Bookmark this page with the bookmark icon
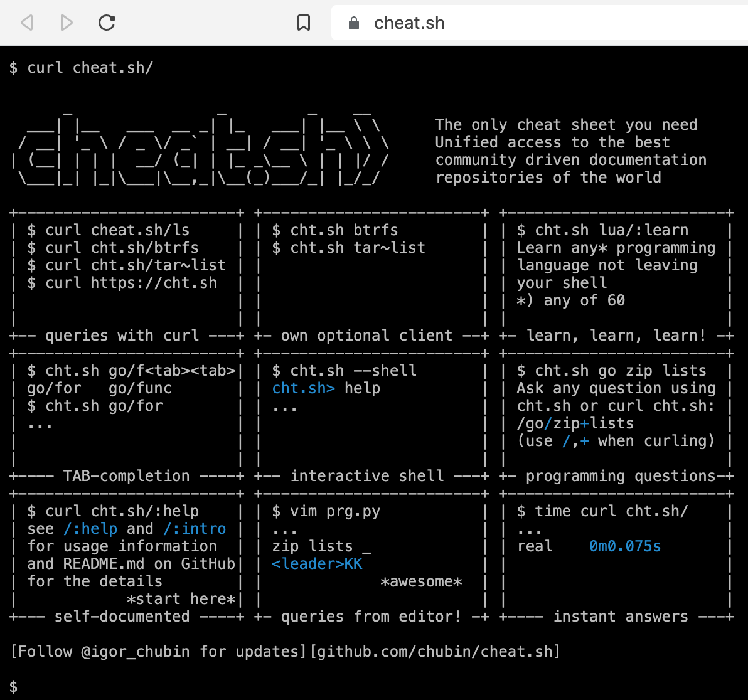The image size is (748, 700). 303,23
